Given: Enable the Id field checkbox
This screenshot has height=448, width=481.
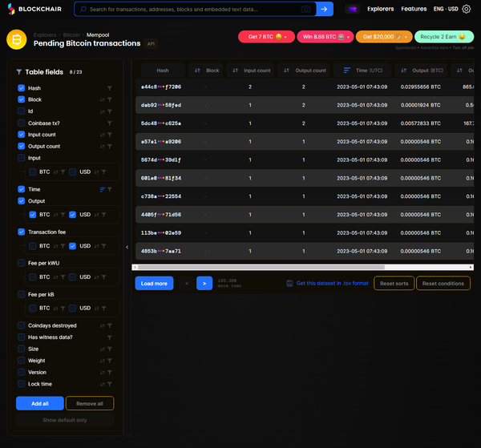Looking at the screenshot, I should [21, 111].
